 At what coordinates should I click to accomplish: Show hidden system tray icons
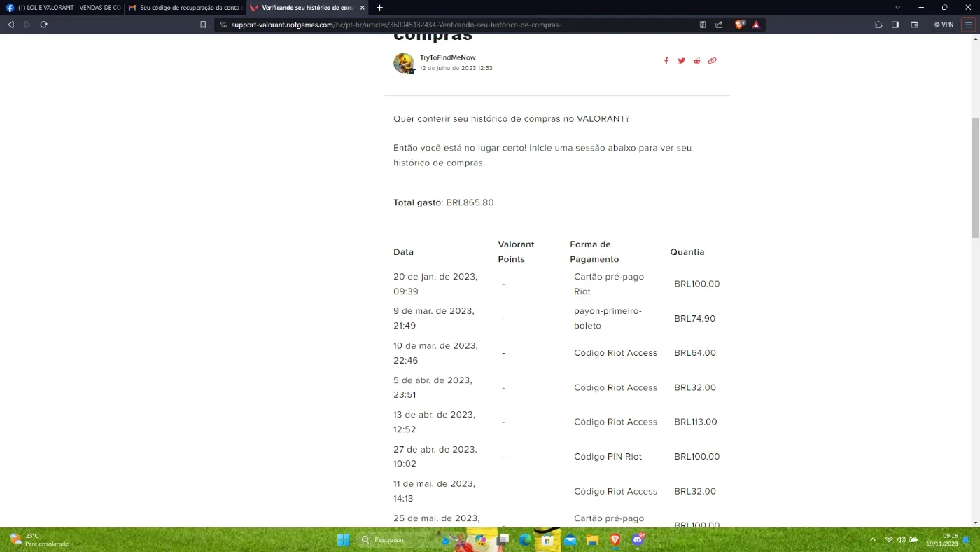(x=872, y=540)
